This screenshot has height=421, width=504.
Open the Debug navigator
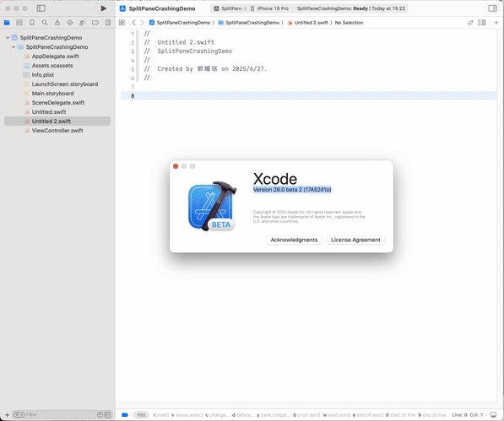click(82, 23)
